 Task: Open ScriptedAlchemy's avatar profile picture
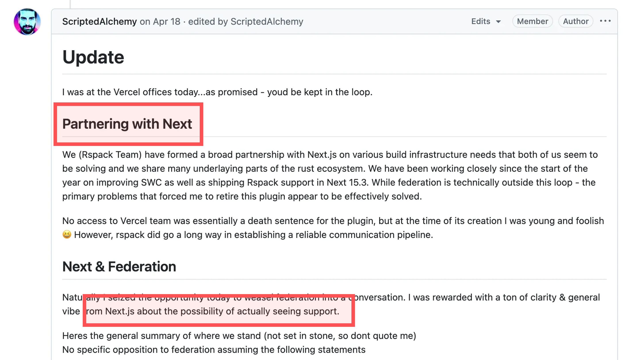tap(27, 22)
